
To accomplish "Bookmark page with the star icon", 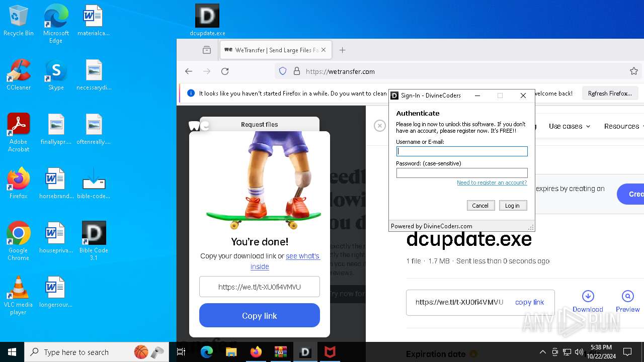I will [x=634, y=71].
